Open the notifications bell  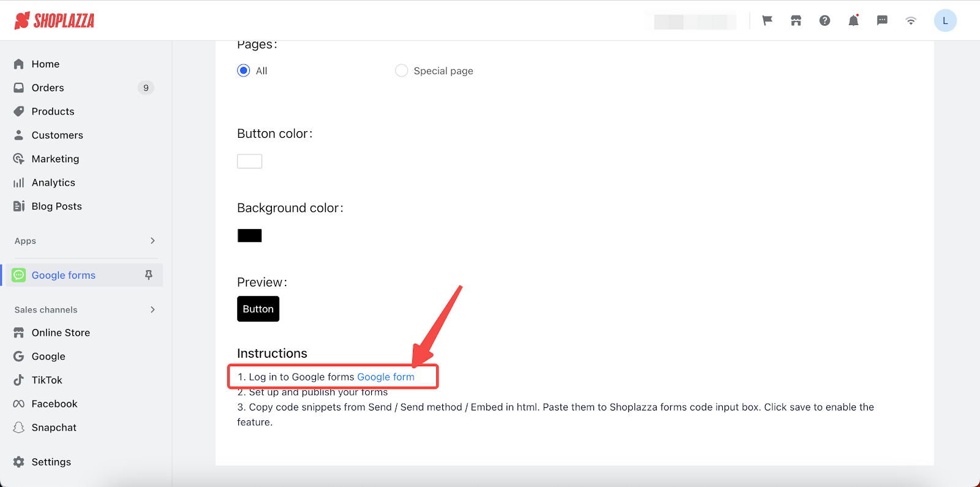[x=853, y=21]
